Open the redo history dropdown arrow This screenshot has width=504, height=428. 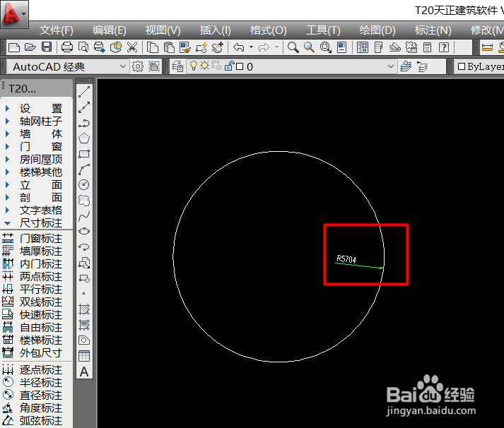276,47
